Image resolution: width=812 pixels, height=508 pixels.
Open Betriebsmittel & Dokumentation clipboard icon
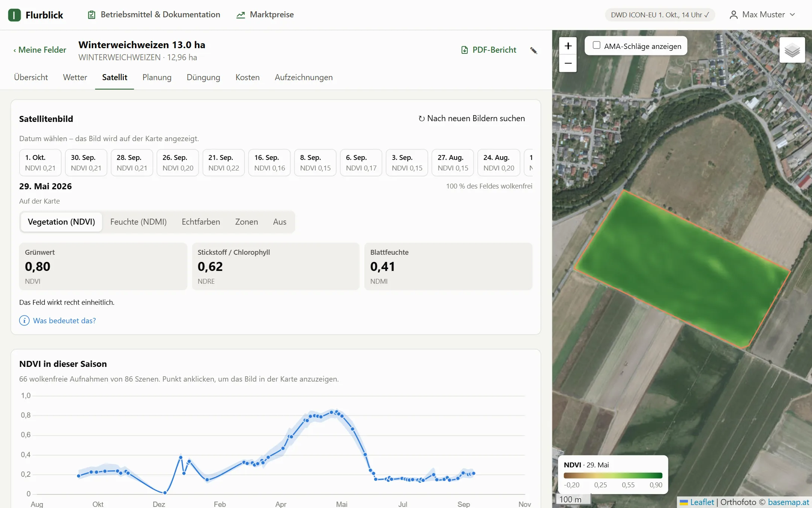91,15
